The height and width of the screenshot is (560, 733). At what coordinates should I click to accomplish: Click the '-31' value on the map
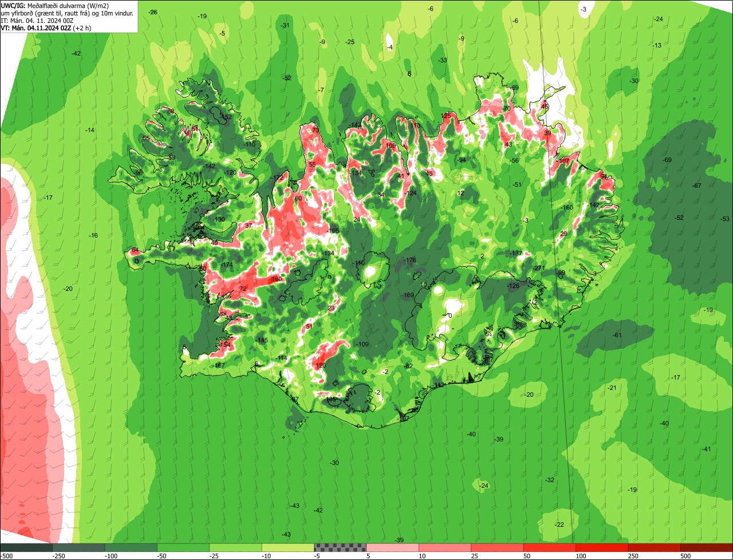pyautogui.click(x=285, y=26)
